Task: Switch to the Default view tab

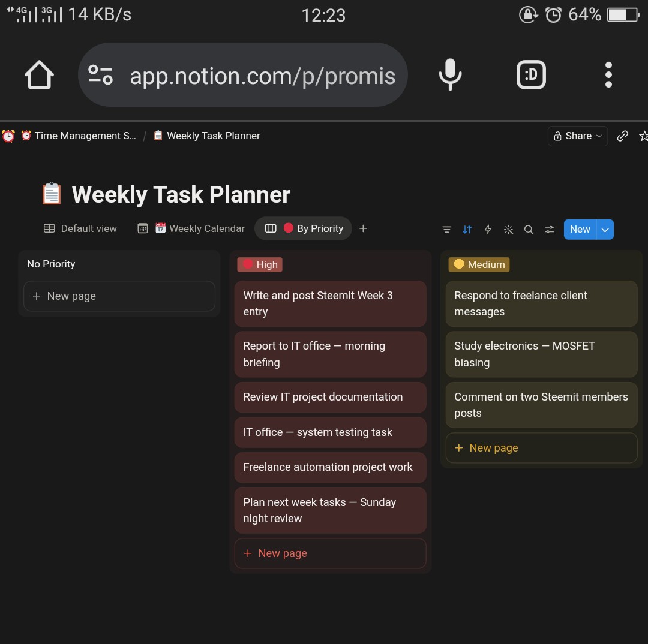Action: click(80, 228)
